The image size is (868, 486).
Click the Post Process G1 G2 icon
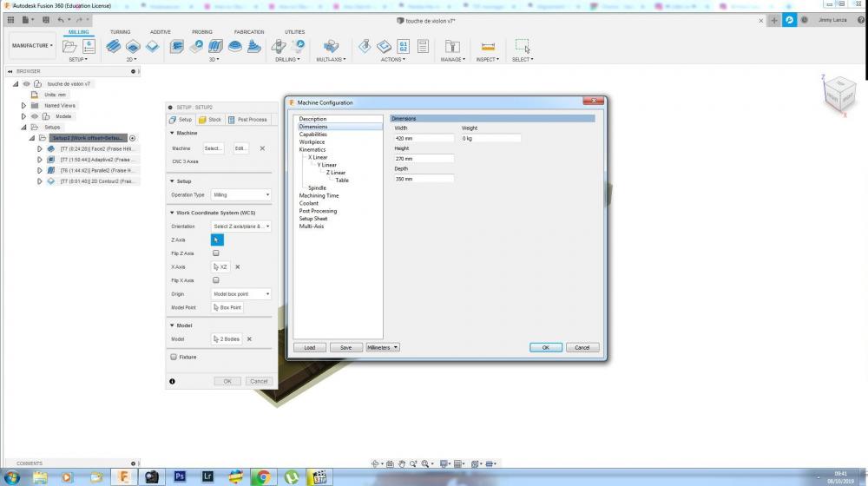(x=404, y=47)
